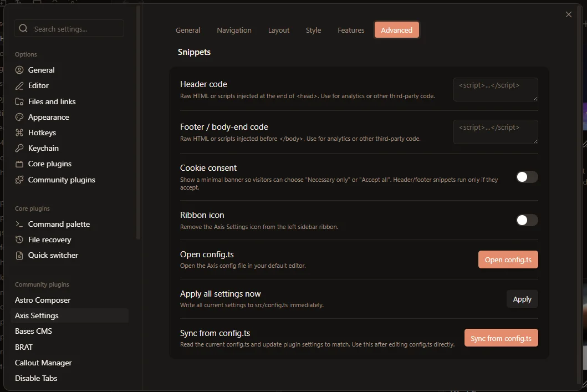The width and height of the screenshot is (587, 392).
Task: Click the Sync from config.ts button
Action: point(501,338)
